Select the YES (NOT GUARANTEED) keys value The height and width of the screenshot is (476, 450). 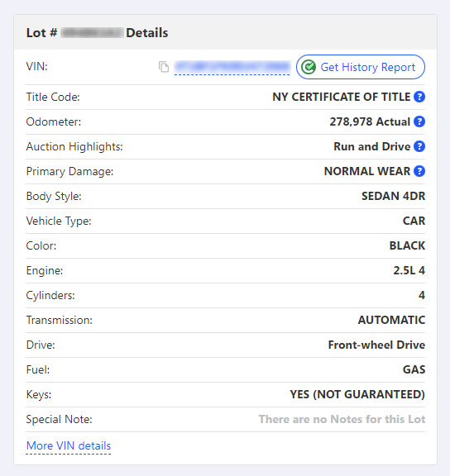(357, 394)
